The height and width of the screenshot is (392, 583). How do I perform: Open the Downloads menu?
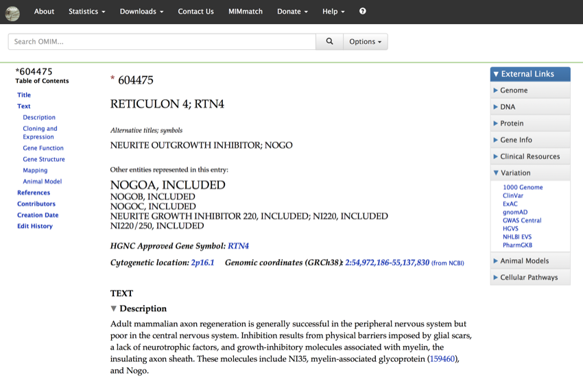(141, 12)
